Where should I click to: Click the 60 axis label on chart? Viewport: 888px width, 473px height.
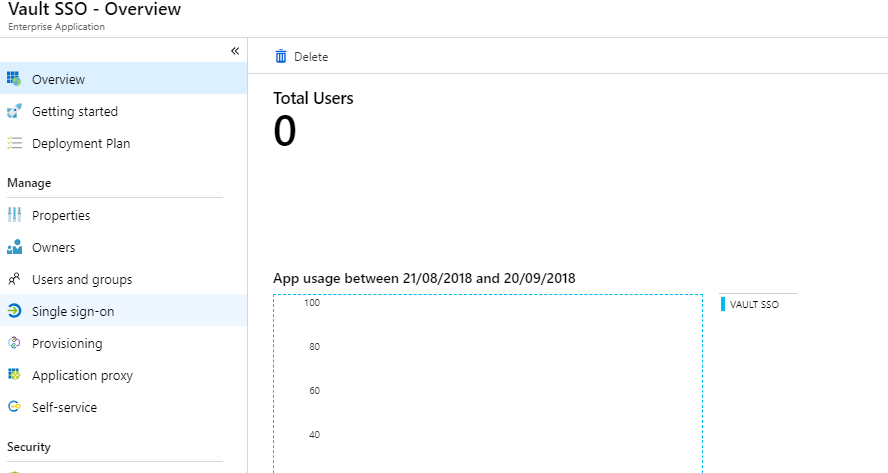point(314,390)
